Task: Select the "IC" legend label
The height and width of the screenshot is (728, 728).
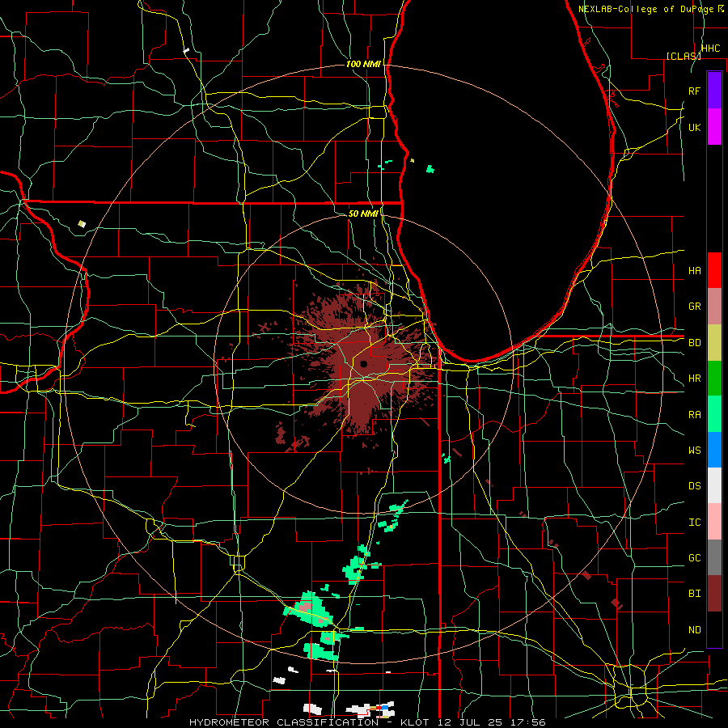Action: click(695, 522)
